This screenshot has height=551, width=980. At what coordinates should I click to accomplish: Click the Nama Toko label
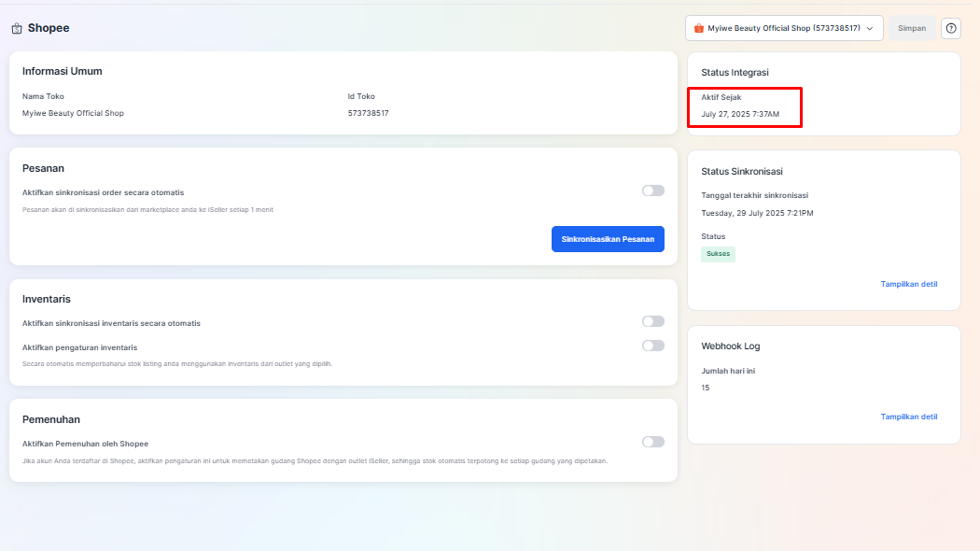43,96
